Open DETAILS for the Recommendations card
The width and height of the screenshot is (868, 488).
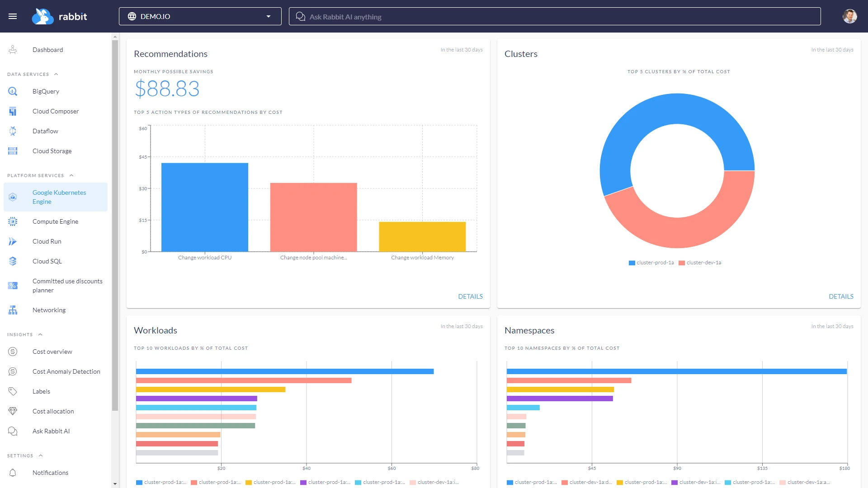[470, 296]
